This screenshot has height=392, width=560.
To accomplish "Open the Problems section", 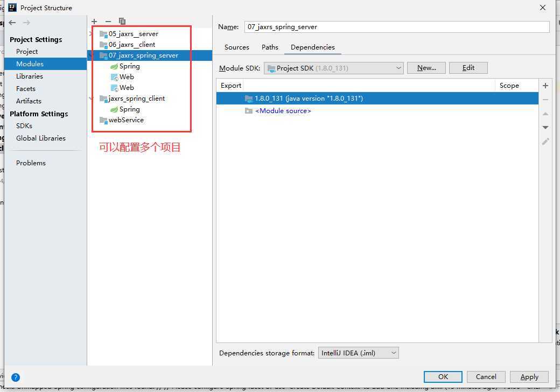I will [x=31, y=163].
